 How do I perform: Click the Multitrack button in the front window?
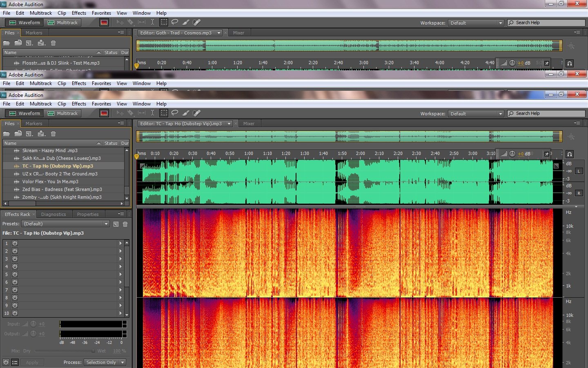[x=62, y=113]
